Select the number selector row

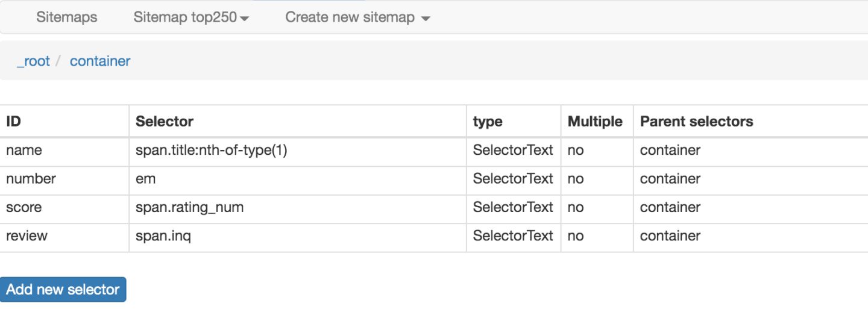tap(31, 178)
